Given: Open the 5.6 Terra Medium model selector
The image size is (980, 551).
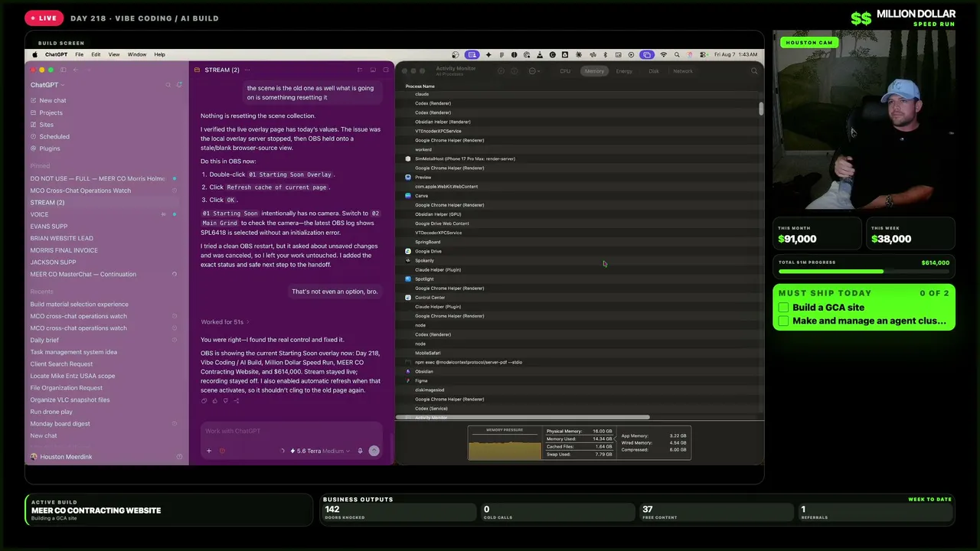Looking at the screenshot, I should 320,451.
